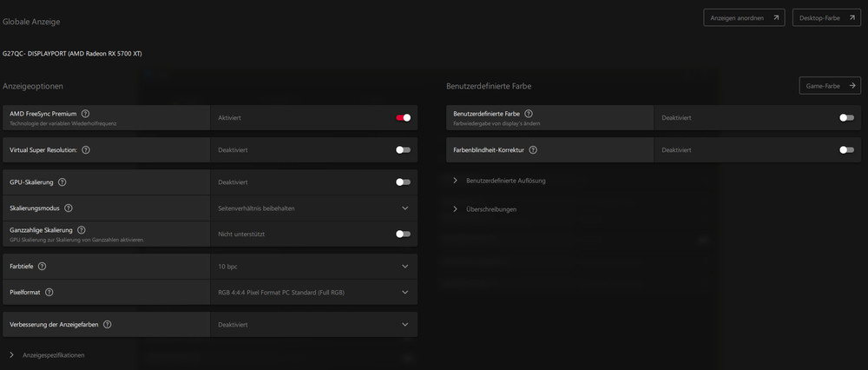Disable AMD FreeSync Premium toggle
868x370 pixels.
(x=404, y=117)
